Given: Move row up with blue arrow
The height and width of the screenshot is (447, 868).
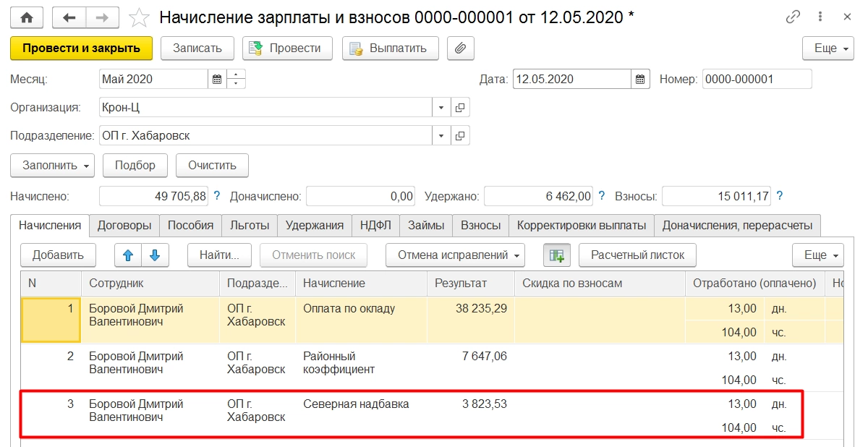Looking at the screenshot, I should 128,255.
